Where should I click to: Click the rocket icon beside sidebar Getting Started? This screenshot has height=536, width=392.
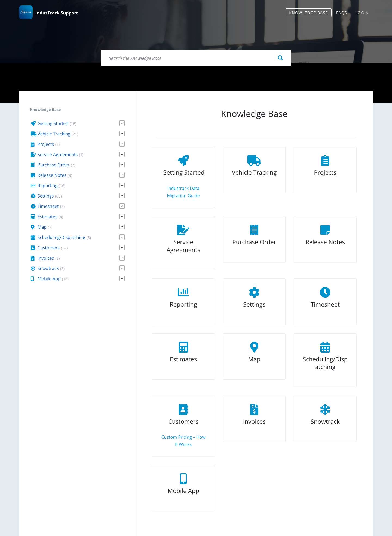tap(33, 123)
